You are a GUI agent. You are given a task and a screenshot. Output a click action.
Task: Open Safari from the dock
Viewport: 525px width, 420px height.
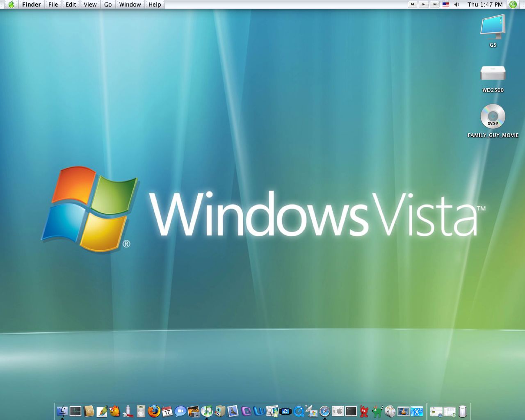(325, 411)
